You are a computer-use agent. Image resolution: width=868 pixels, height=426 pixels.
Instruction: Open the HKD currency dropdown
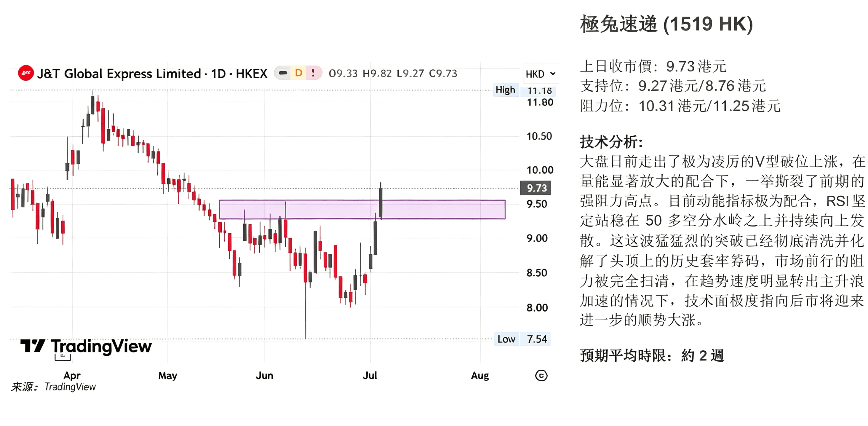click(541, 74)
